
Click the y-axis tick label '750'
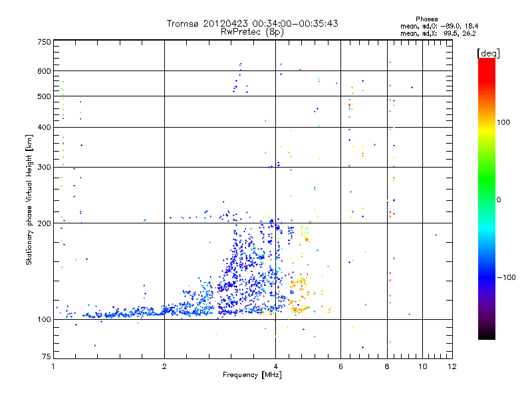[x=44, y=42]
